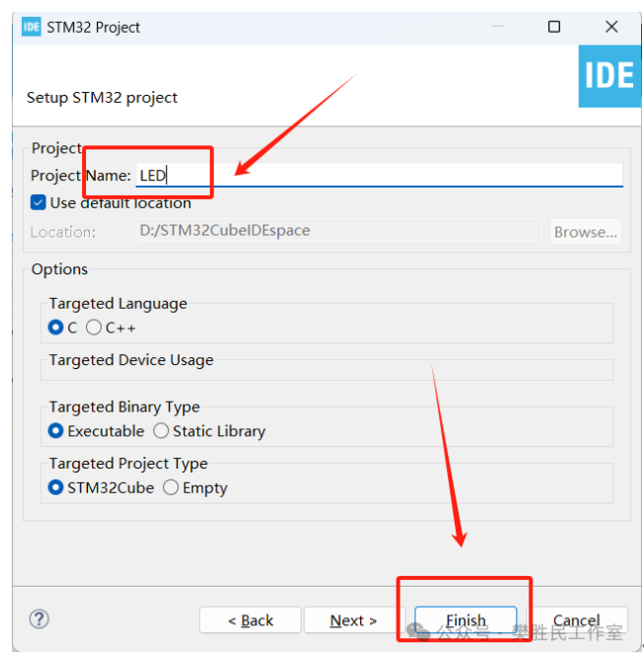Choose Executable binary type

(x=55, y=430)
